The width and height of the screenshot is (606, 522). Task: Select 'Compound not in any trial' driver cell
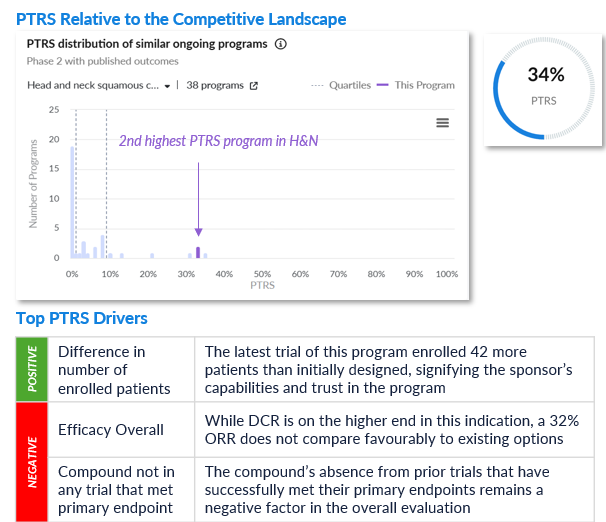click(x=121, y=490)
